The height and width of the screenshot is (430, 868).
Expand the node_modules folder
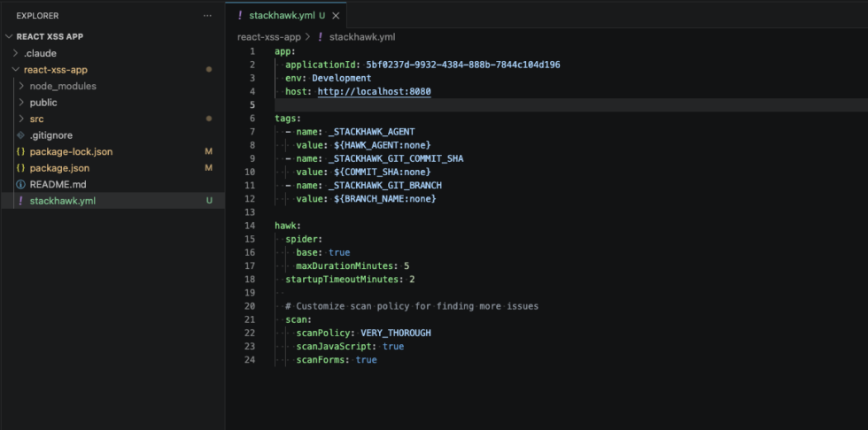tap(21, 86)
